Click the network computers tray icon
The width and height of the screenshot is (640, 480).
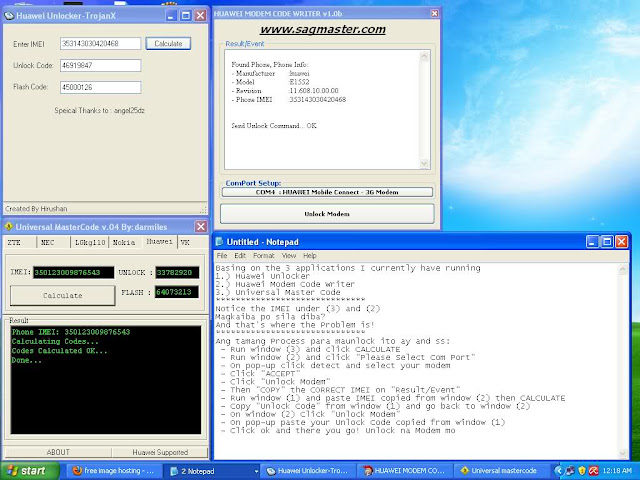(x=570, y=471)
